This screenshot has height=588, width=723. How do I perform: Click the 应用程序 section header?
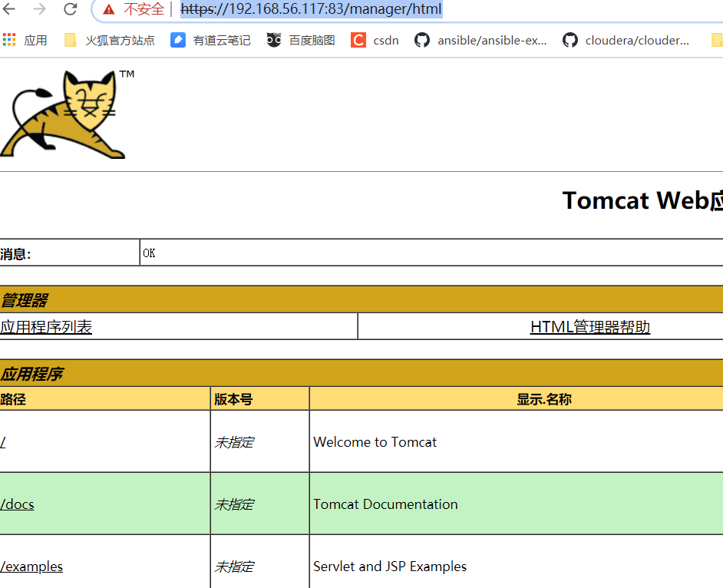[361, 373]
